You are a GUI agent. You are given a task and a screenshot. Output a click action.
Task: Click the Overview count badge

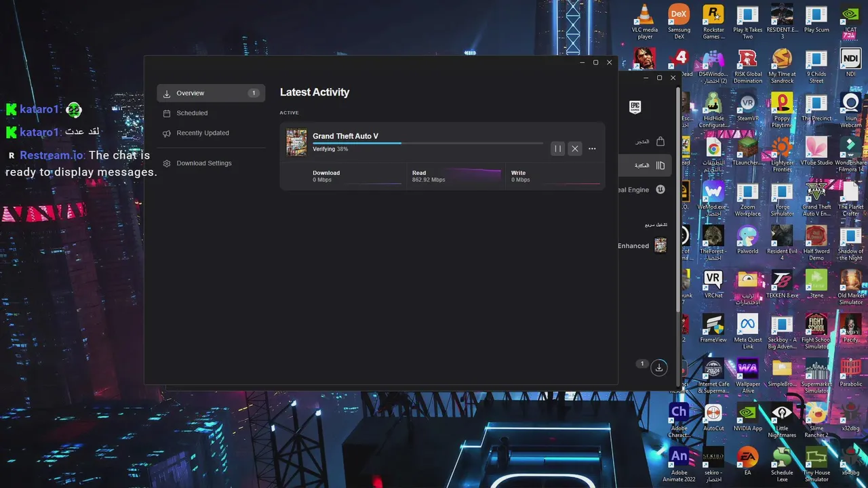pyautogui.click(x=253, y=93)
